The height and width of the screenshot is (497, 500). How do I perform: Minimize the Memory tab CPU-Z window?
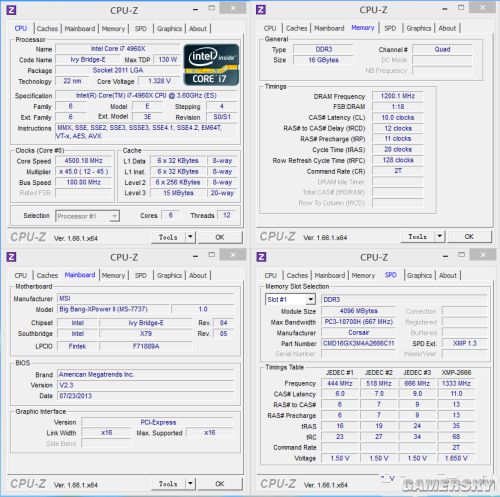click(445, 10)
